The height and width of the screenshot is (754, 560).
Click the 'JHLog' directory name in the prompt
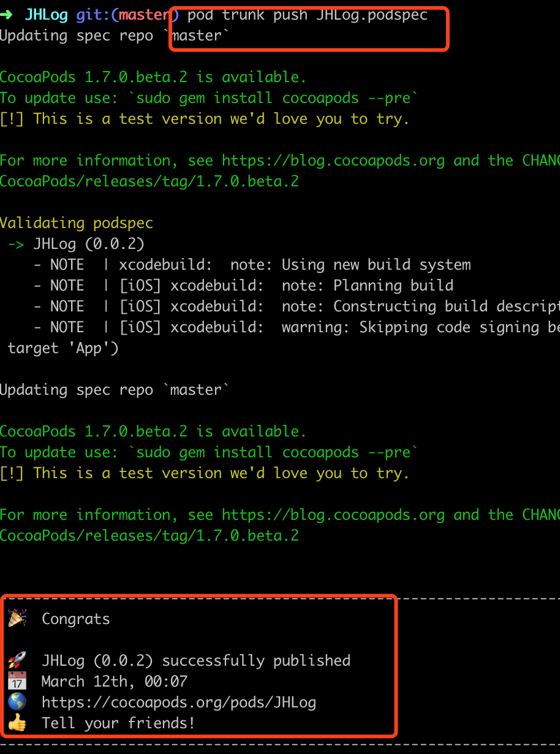click(47, 15)
